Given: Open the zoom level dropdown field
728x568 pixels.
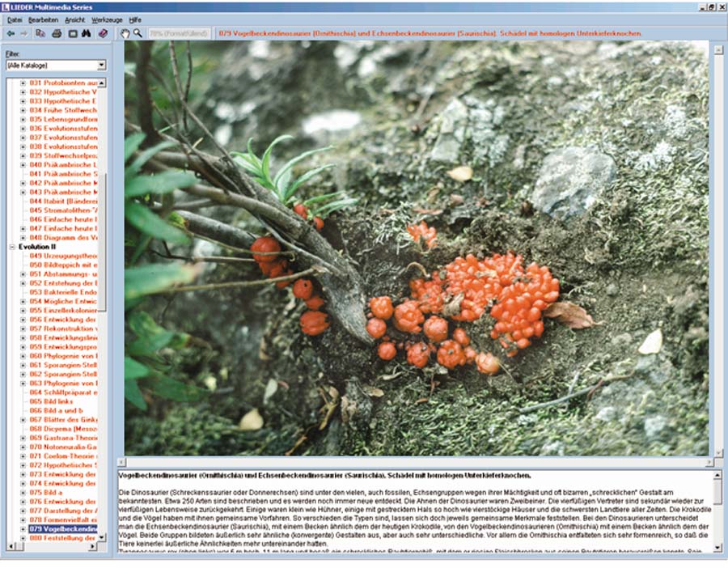Looking at the screenshot, I should [x=179, y=33].
